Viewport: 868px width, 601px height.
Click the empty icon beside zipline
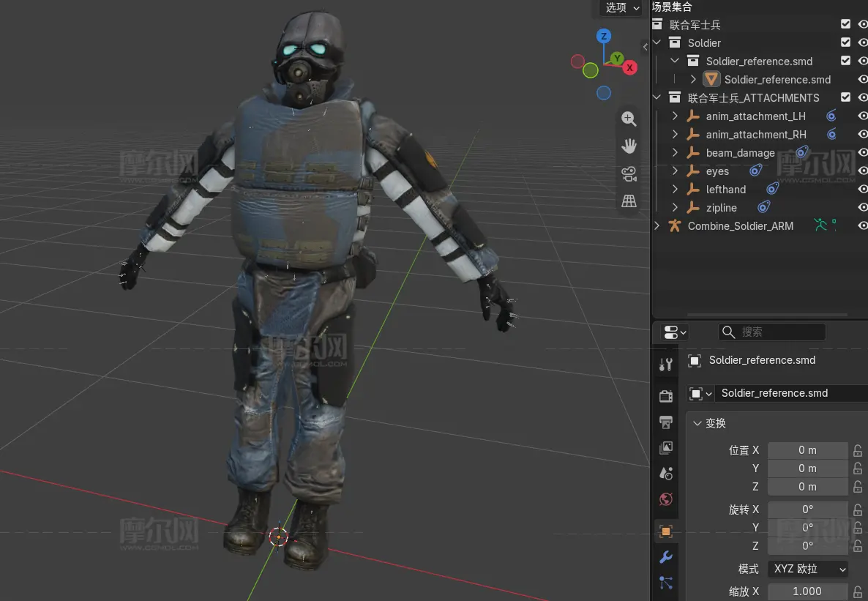(x=692, y=208)
